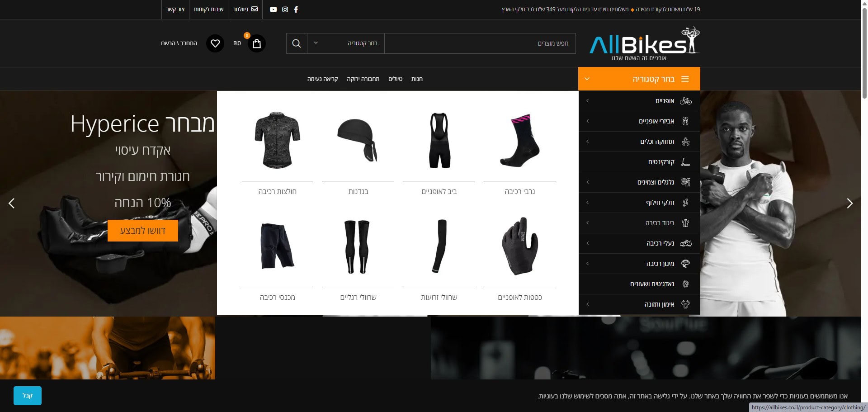Open the Instagram social icon
Image resolution: width=868 pixels, height=412 pixels.
[285, 9]
